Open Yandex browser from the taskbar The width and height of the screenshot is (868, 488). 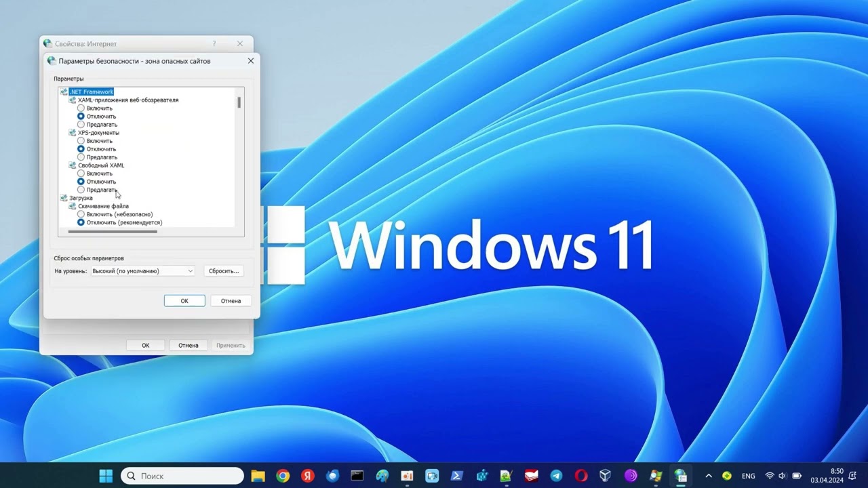(x=308, y=476)
